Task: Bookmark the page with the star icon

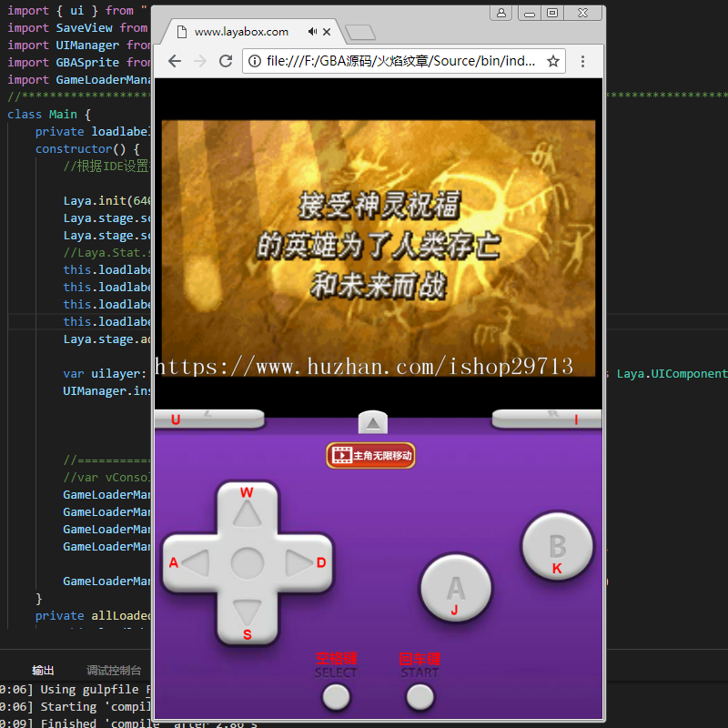Action: [553, 61]
